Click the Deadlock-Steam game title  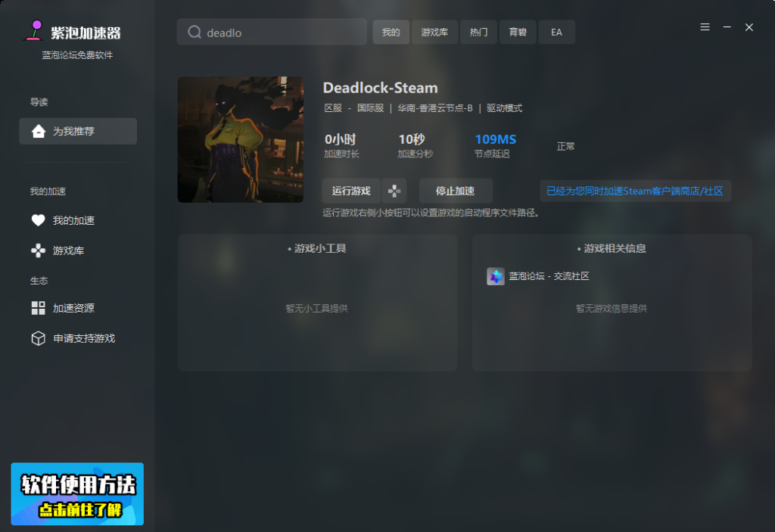(x=380, y=88)
